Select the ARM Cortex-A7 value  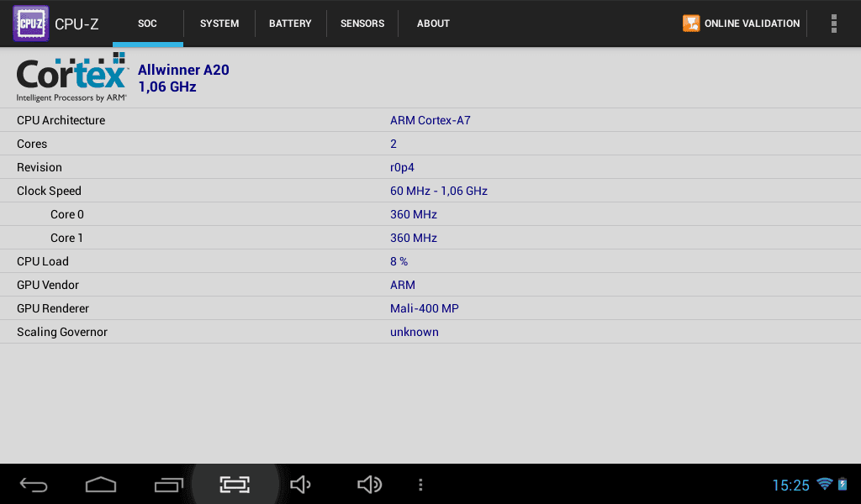(x=430, y=120)
